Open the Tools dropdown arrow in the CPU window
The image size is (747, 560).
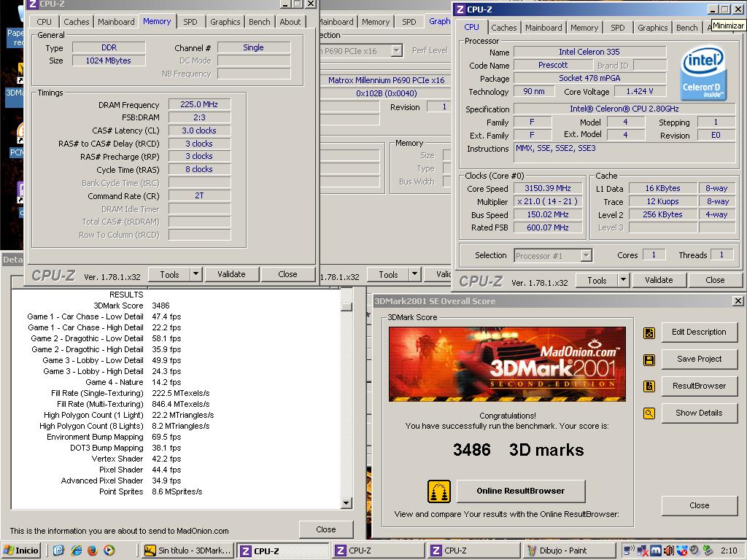623,280
